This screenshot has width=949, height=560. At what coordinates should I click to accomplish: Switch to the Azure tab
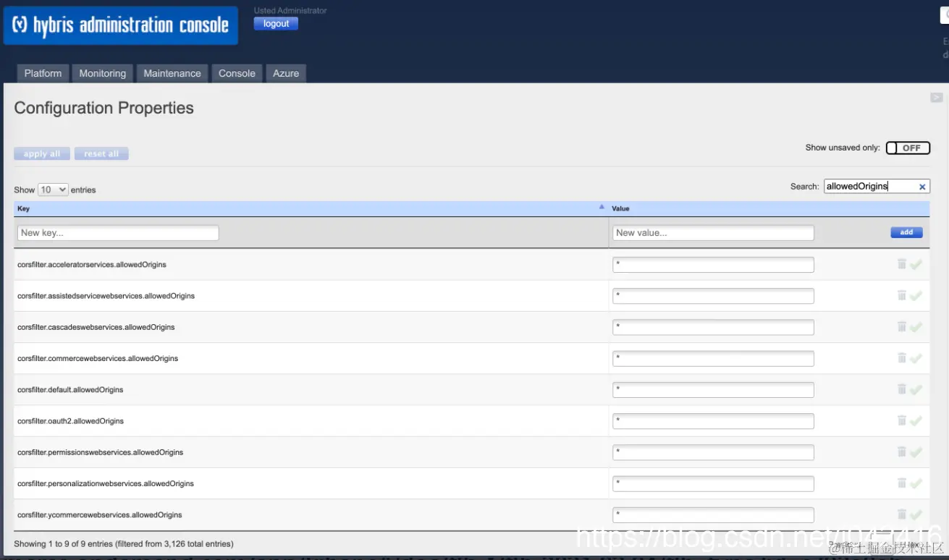point(286,73)
